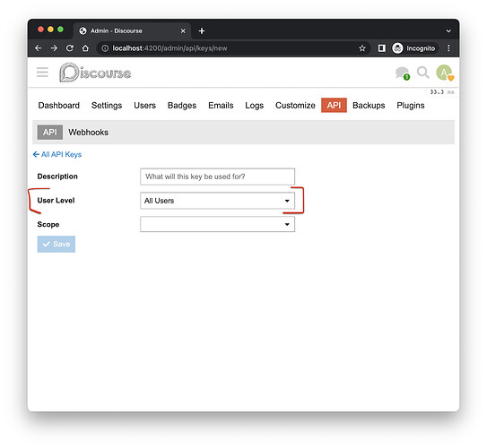Open the user avatar menu
This screenshot has height=448, width=487.
point(445,73)
